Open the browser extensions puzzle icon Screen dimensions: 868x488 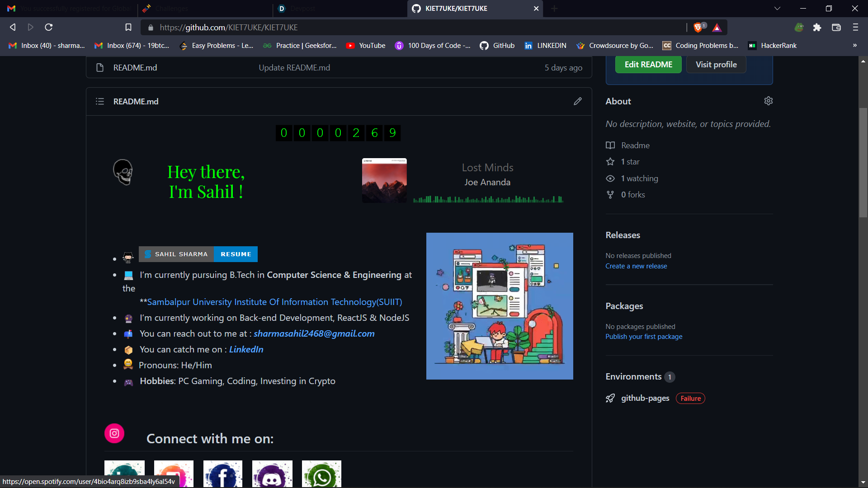(817, 28)
